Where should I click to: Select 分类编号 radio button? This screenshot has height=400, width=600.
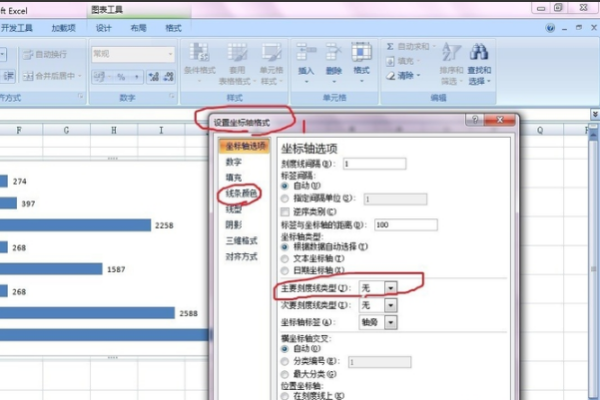[284, 361]
